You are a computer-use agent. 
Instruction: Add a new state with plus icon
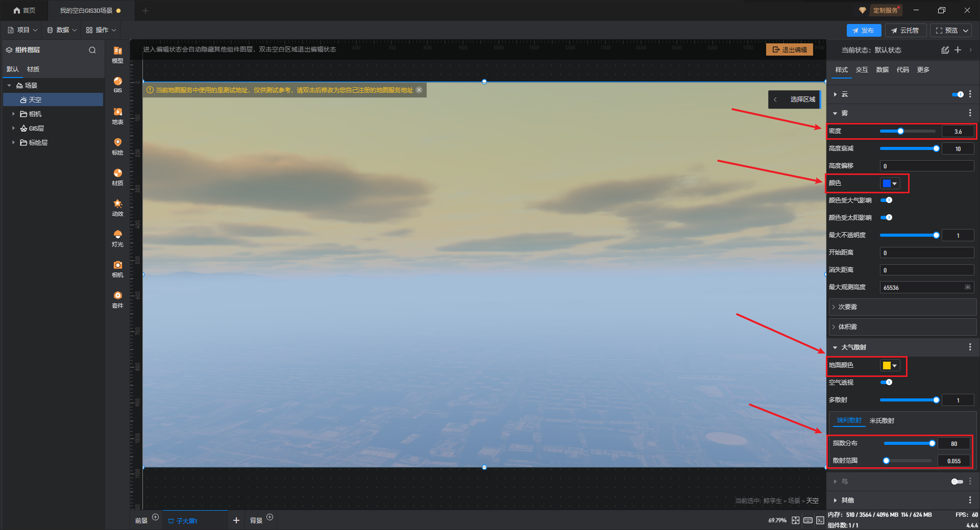(x=958, y=50)
